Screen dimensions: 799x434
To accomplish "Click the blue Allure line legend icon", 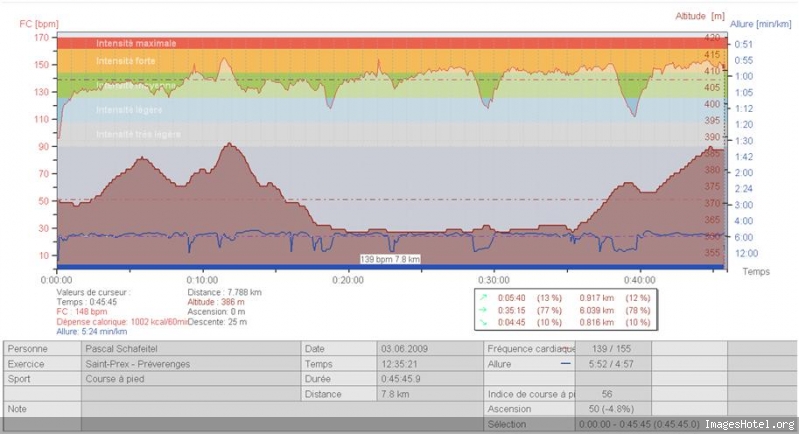I will 566,364.
